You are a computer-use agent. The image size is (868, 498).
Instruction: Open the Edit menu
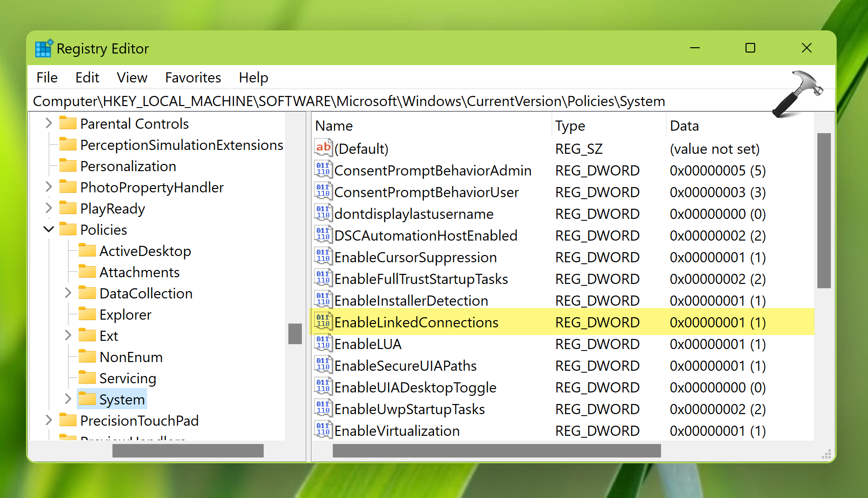click(x=87, y=78)
